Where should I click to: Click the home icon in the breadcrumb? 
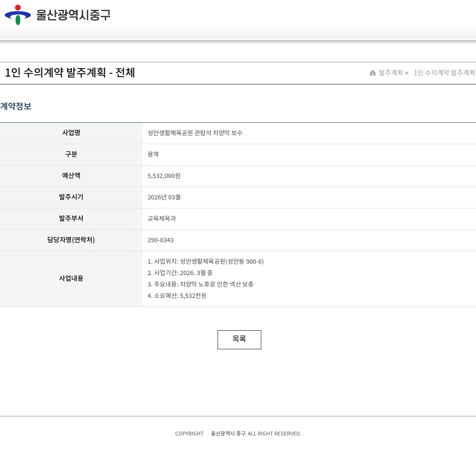tap(373, 73)
